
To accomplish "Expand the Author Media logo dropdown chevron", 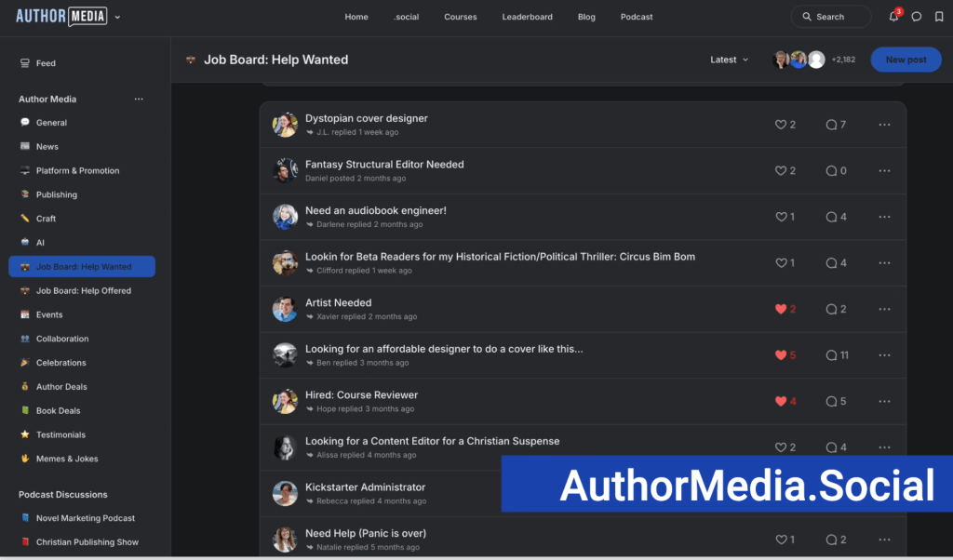I will pos(117,17).
